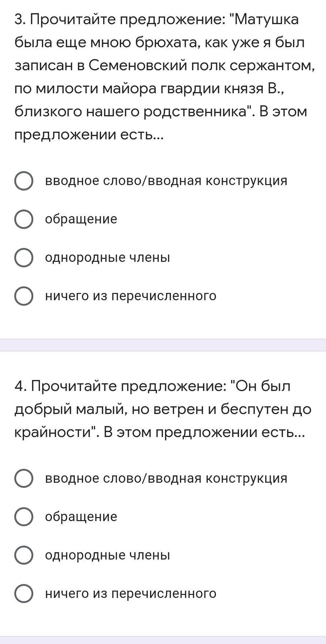Choose 'однородные члены' radio circle for question 3
The image size is (326, 644).
click(x=24, y=258)
